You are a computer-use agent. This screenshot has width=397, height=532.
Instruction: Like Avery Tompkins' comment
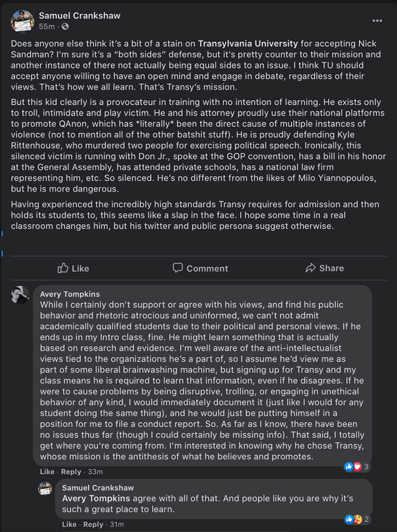pyautogui.click(x=47, y=472)
